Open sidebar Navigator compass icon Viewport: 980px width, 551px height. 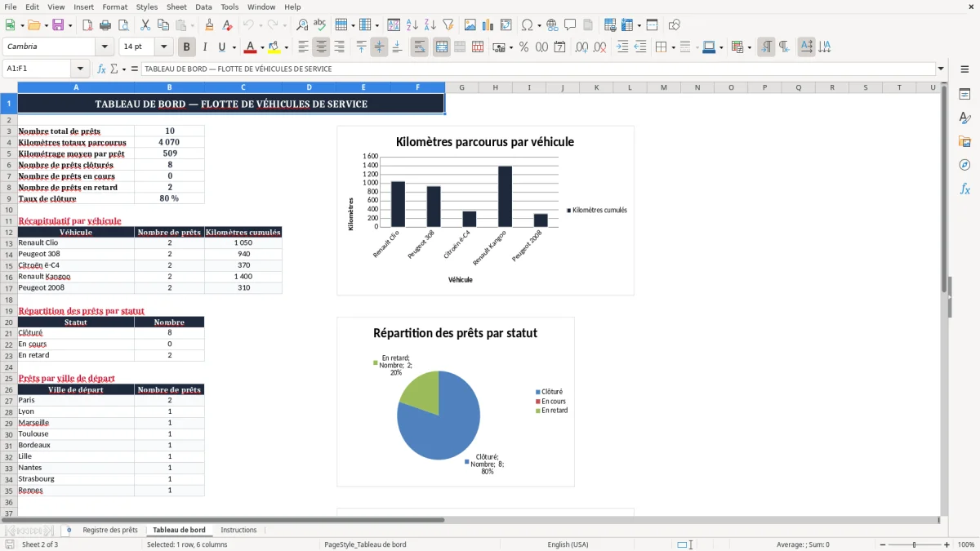(x=964, y=165)
